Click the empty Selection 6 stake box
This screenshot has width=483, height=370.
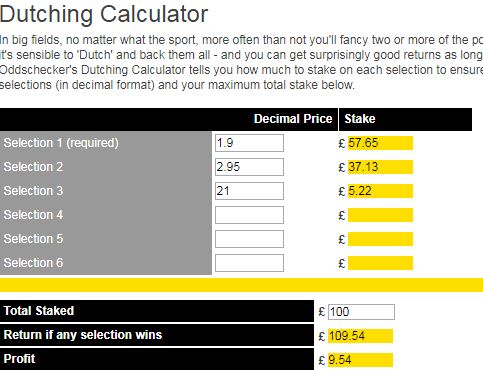click(380, 263)
